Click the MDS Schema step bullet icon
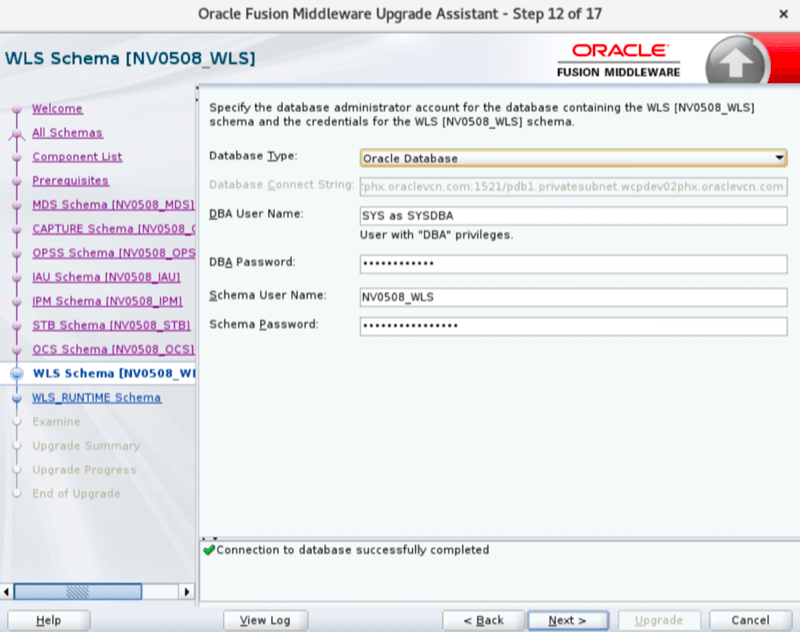 [x=17, y=205]
